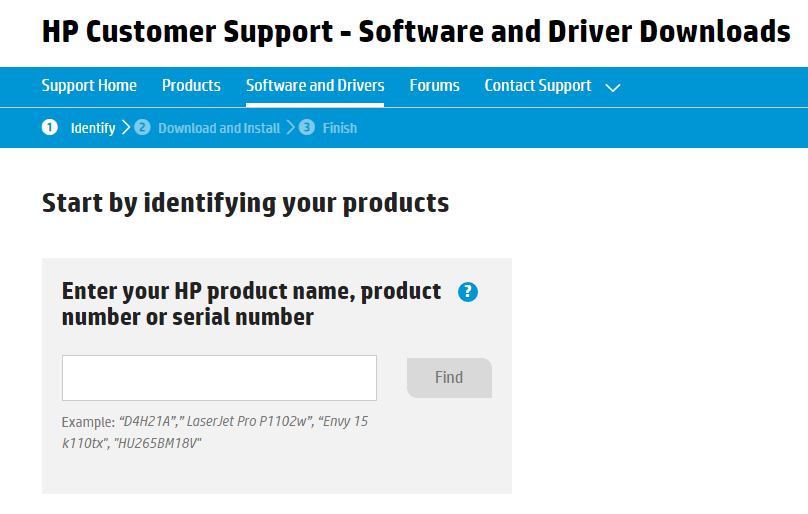Click the page title HP Customer Support heading
808x514 pixels.
416,32
